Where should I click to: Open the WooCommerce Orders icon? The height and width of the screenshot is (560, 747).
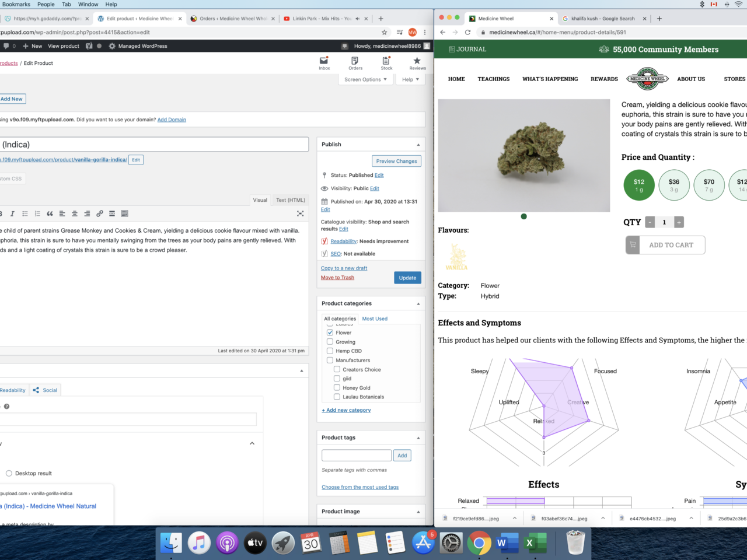pos(355,63)
